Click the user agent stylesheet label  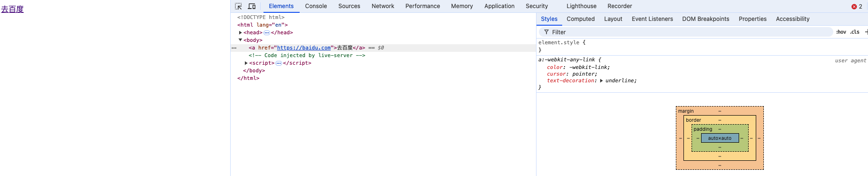850,60
